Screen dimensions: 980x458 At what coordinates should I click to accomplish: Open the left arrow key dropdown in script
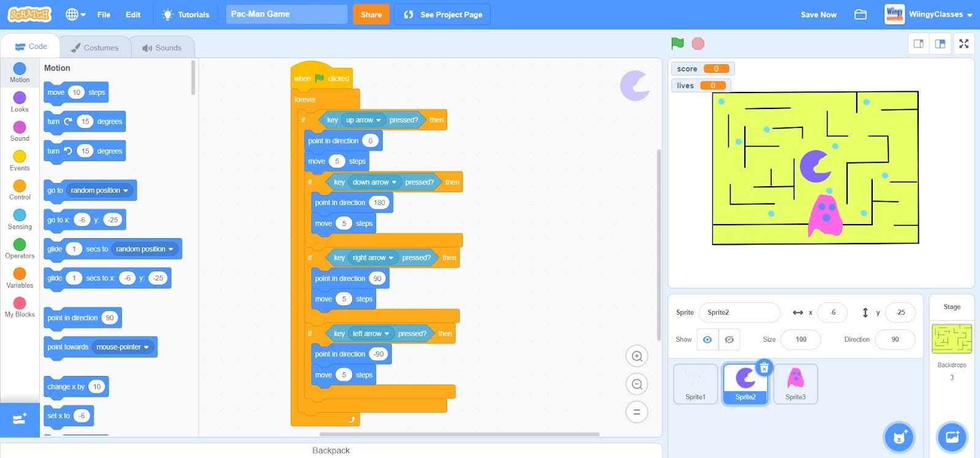pos(371,334)
